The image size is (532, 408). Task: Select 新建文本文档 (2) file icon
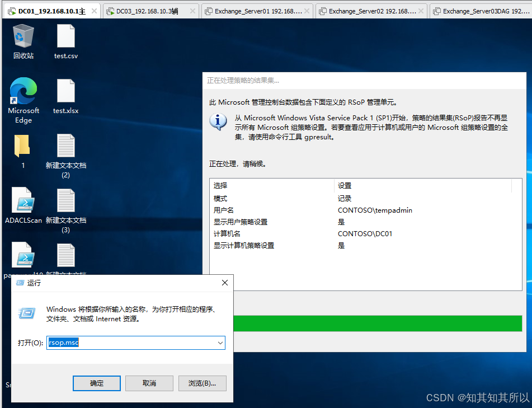pos(66,146)
